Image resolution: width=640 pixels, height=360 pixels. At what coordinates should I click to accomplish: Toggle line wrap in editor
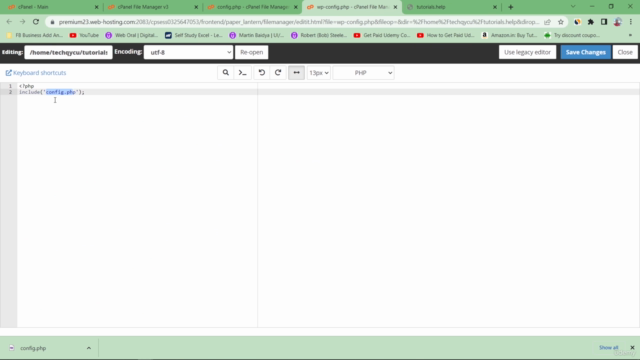(296, 73)
